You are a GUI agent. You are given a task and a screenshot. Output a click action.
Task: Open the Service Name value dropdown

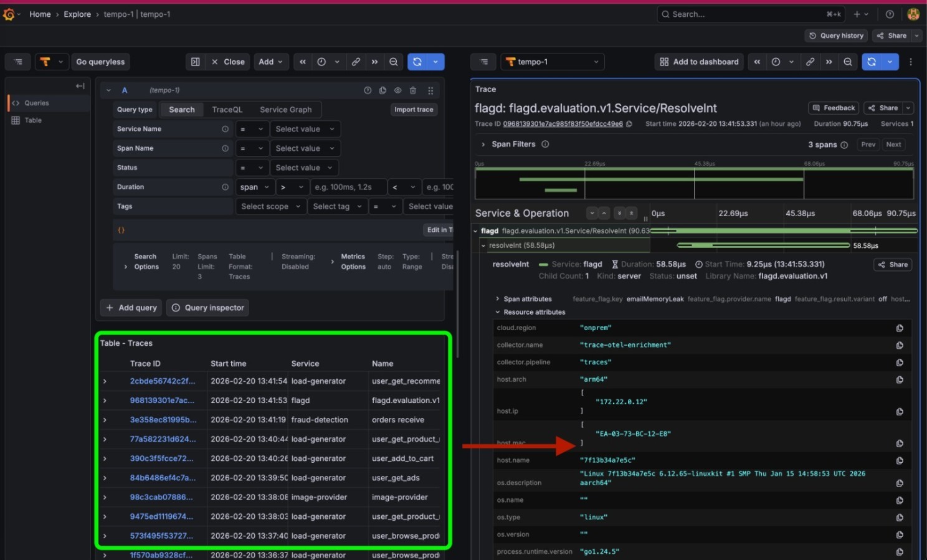(305, 129)
